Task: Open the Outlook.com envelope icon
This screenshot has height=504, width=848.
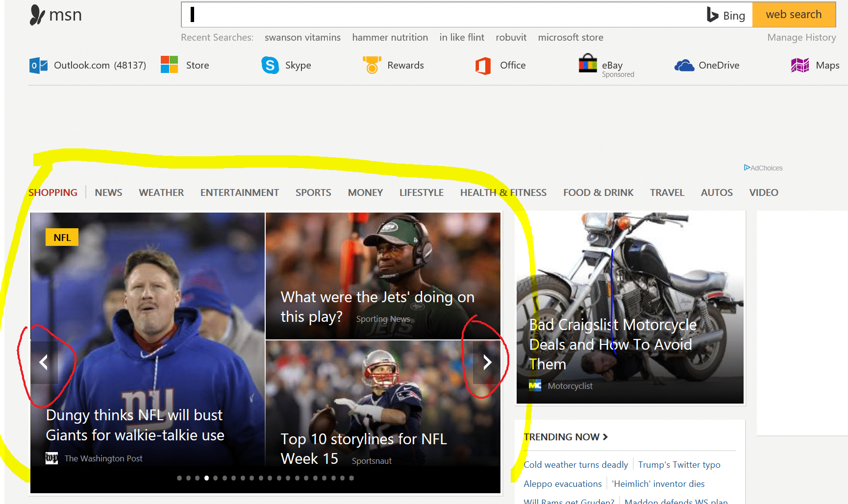Action: 38,65
